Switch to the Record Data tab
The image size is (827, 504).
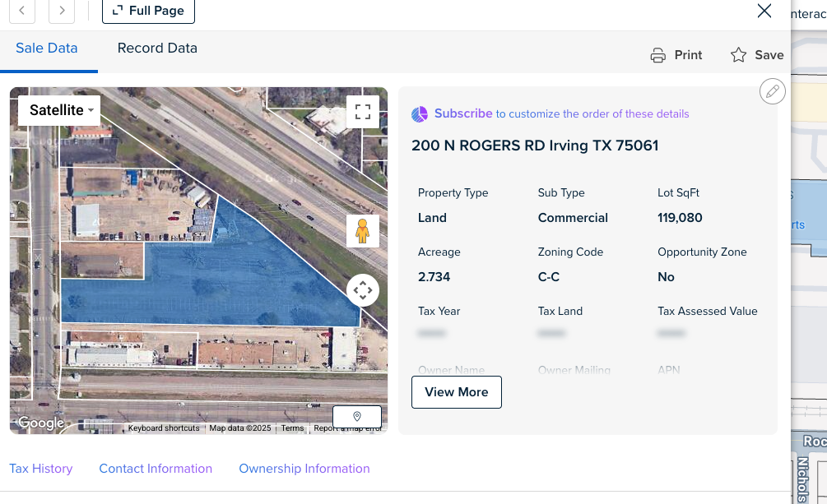157,48
